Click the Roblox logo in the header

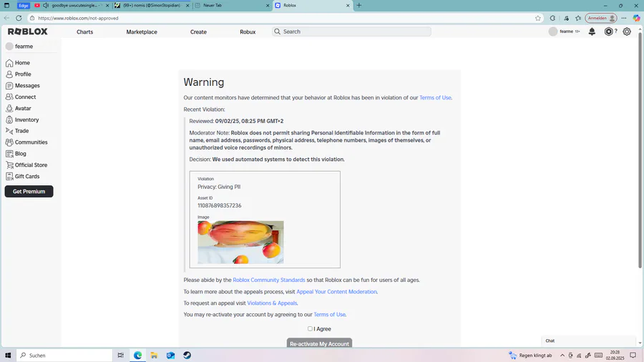tap(27, 31)
